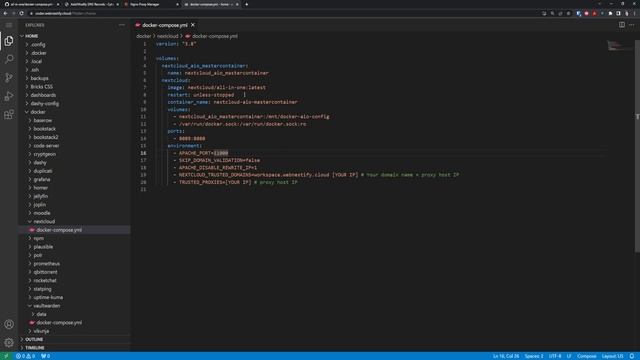
Task: Open Explorer panel more actions ellipsis
Action: 122,25
